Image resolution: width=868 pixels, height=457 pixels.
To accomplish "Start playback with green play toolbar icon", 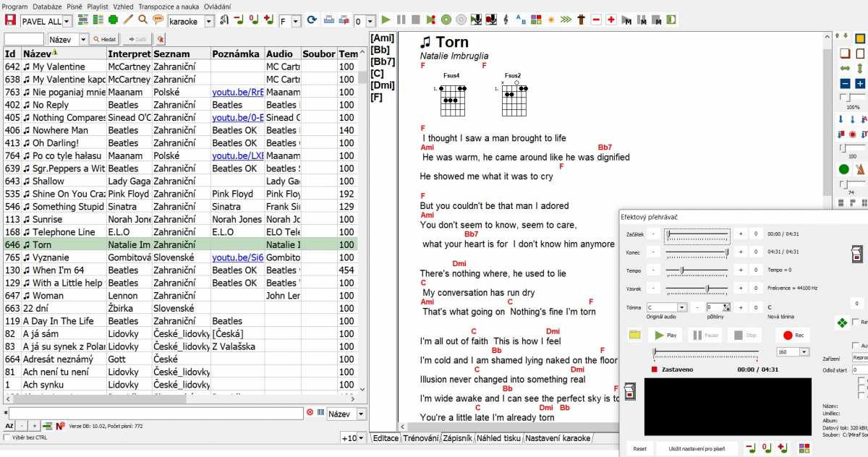I will click(386, 20).
